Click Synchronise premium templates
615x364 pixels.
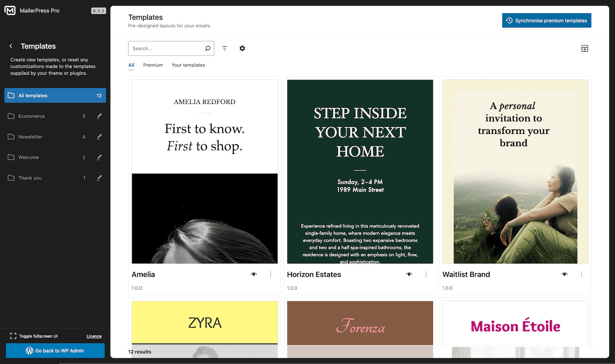tap(547, 20)
